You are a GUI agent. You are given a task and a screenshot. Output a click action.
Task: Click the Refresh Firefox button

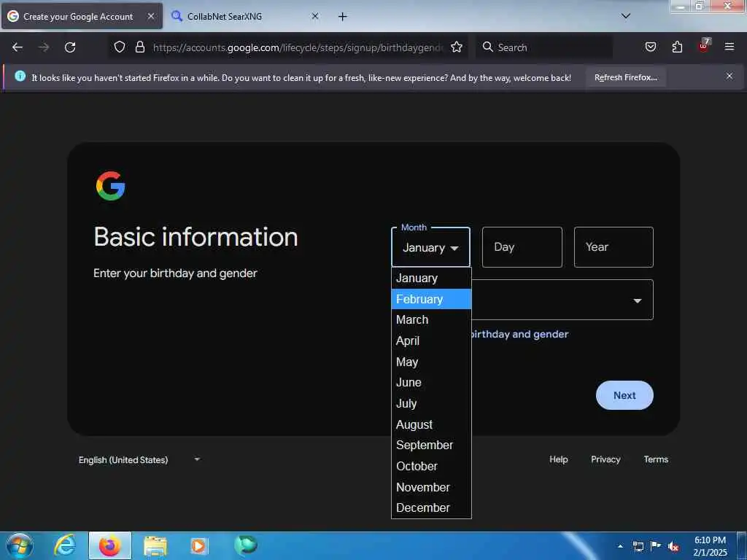625,77
